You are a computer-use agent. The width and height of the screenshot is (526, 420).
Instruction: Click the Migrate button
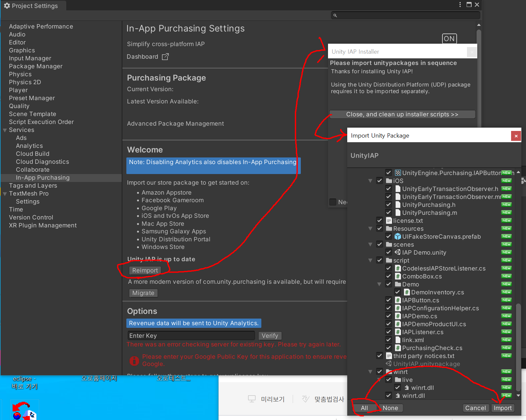(x=143, y=293)
